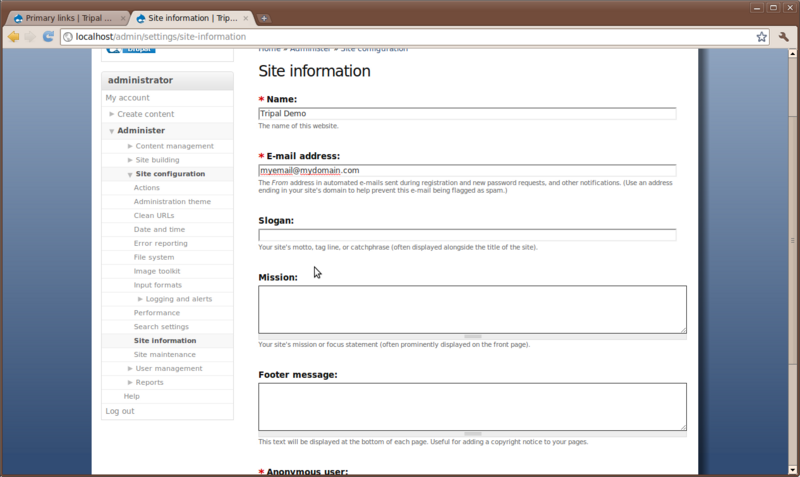800x477 pixels.
Task: Close the Site information tab
Action: pos(245,18)
